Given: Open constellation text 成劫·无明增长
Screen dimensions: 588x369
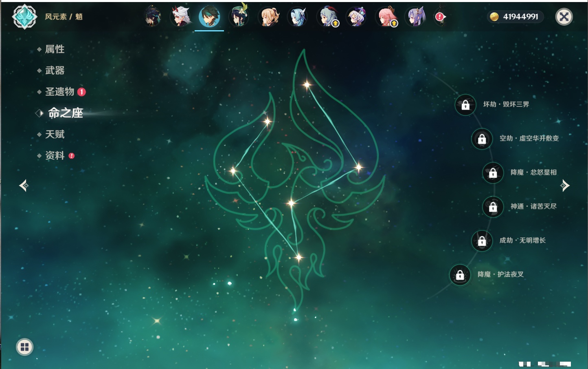Looking at the screenshot, I should 522,240.
